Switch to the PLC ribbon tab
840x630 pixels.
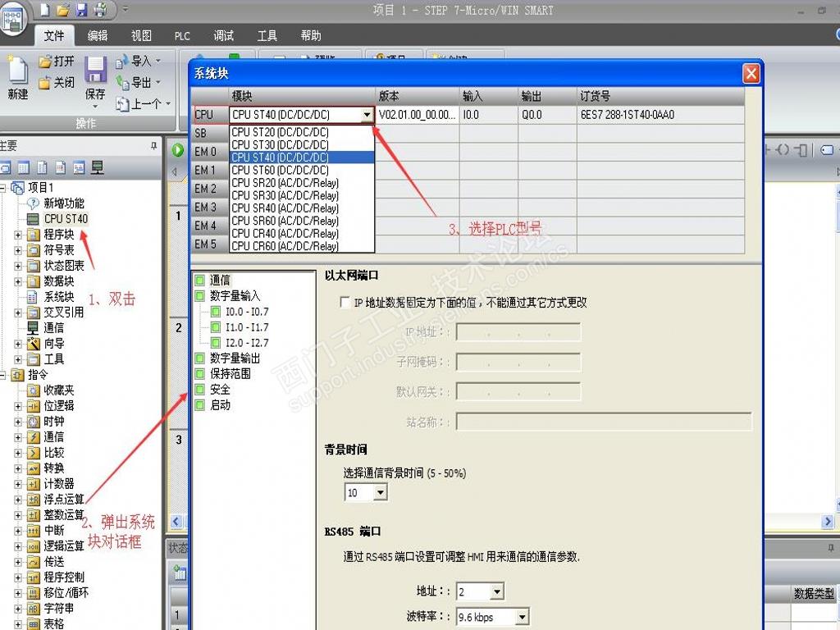(x=182, y=36)
